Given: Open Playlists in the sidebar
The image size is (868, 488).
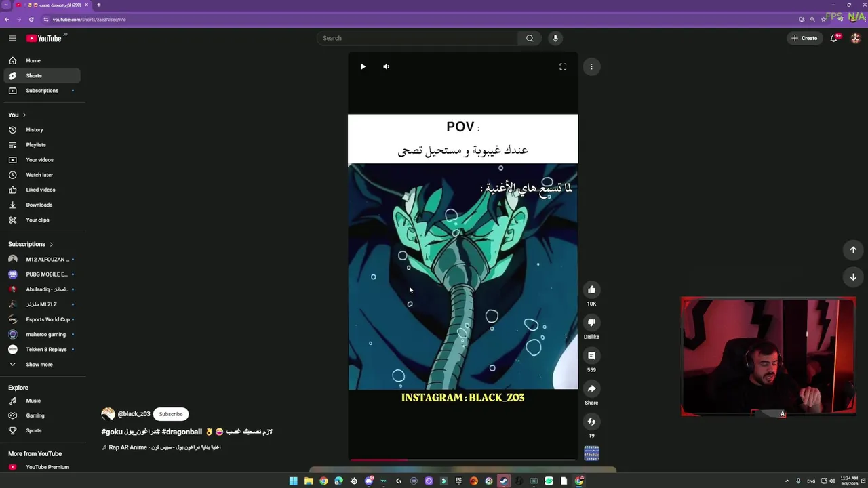Looking at the screenshot, I should (41, 144).
